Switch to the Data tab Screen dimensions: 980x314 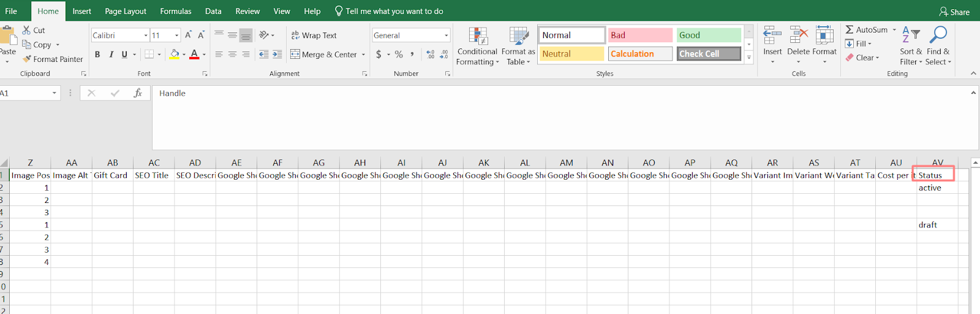[x=213, y=11]
